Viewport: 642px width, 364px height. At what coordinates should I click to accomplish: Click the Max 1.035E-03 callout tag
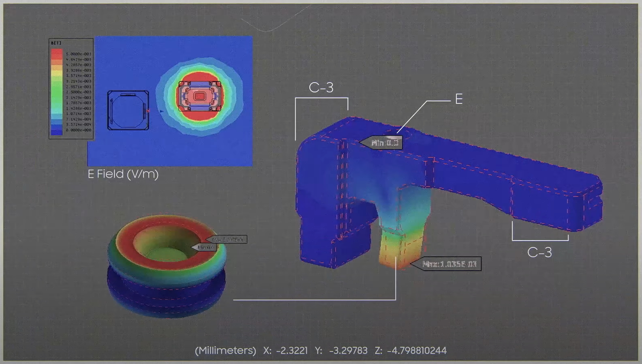449,264
